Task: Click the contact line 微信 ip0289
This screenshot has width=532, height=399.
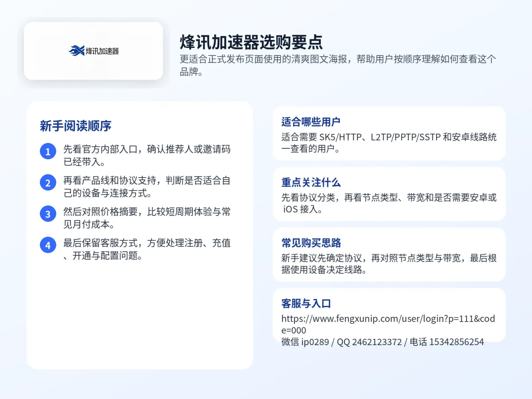Action: [x=382, y=342]
